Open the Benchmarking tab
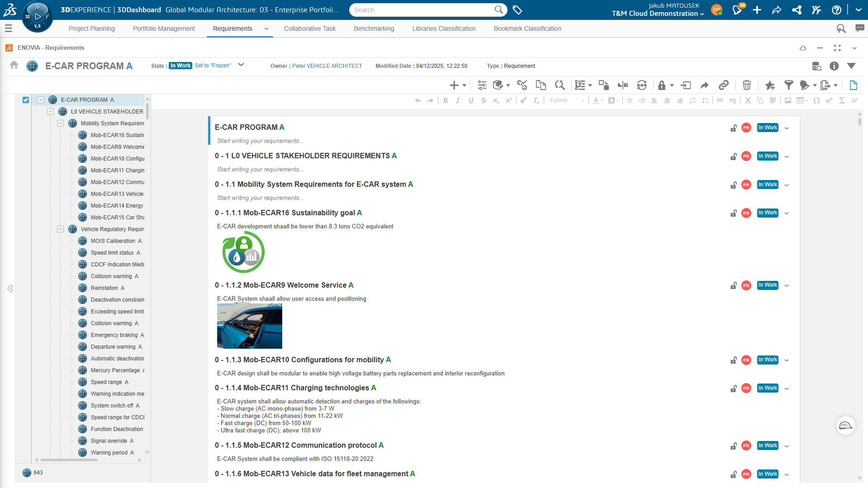The width and height of the screenshot is (868, 488). 374,28
